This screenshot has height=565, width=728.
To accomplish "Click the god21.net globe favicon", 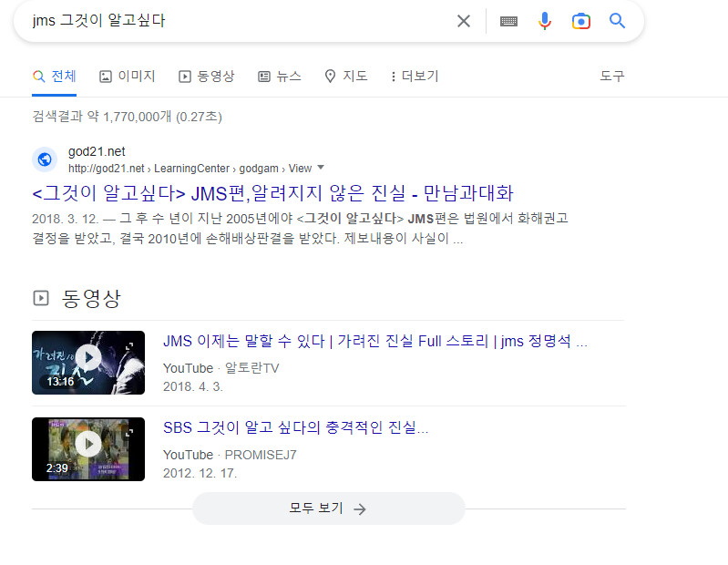I will click(45, 159).
